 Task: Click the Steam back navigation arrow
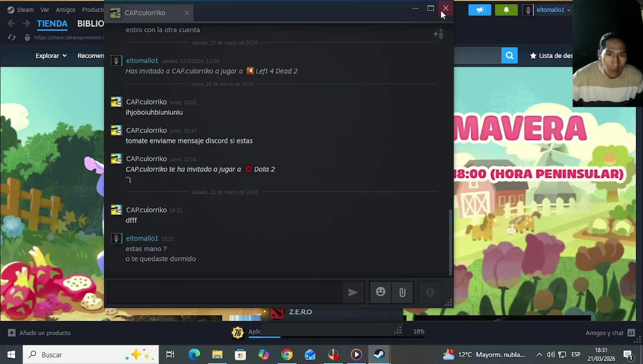(11, 23)
